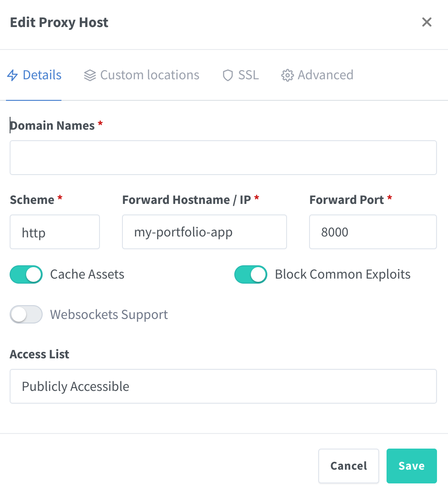Click the Forward Hostname / IP field
This screenshot has height=488, width=448.
(204, 232)
